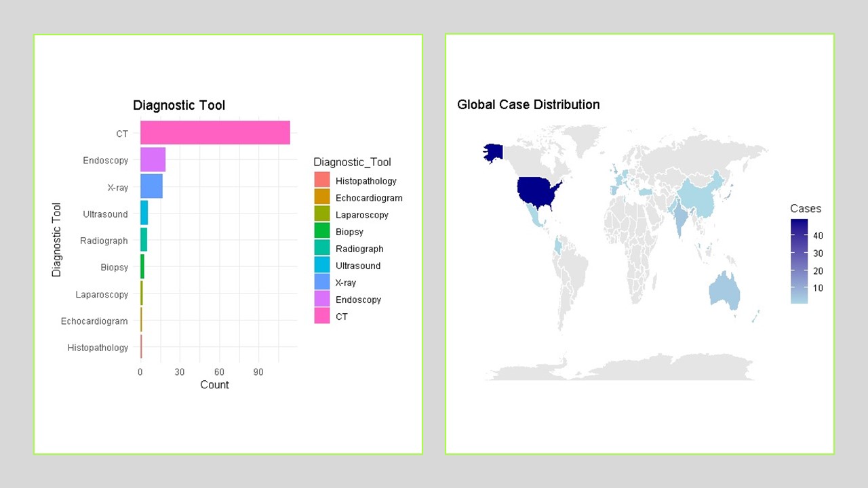
Task: Click the Ultrasound bar in the chart
Action: 144,213
